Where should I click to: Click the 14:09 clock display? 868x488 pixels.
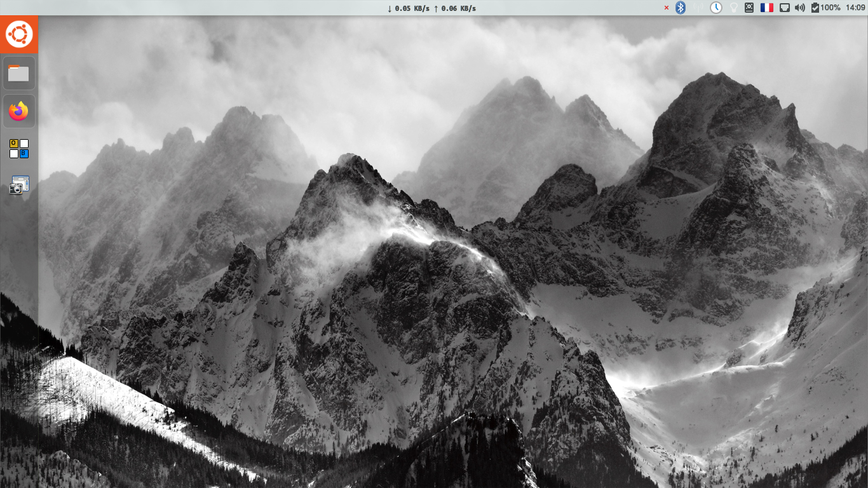856,8
